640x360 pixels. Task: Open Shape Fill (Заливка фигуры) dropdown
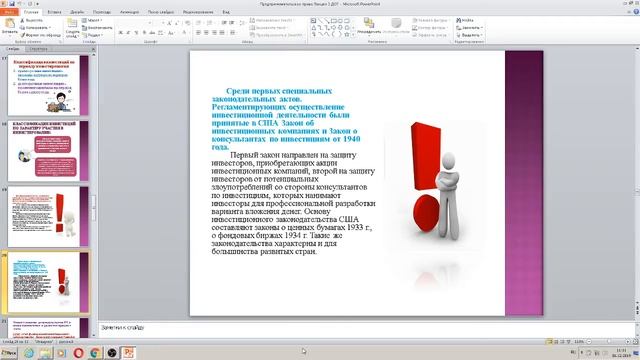pos(431,20)
